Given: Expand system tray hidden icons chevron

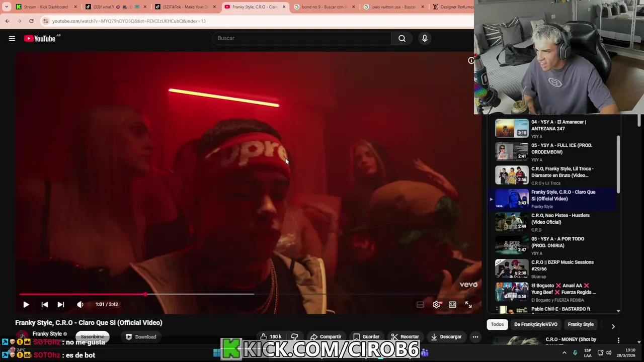Looking at the screenshot, I should pos(564,353).
